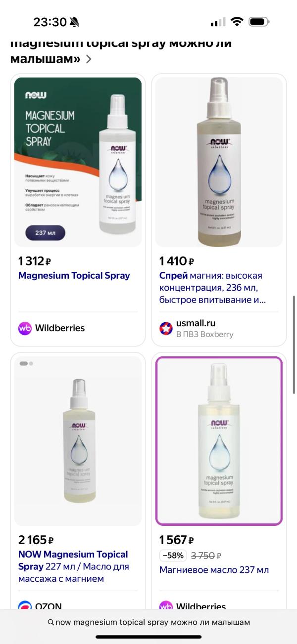Open Magnesium Topical Spray product link
The height and width of the screenshot is (644, 297).
pyautogui.click(x=74, y=276)
